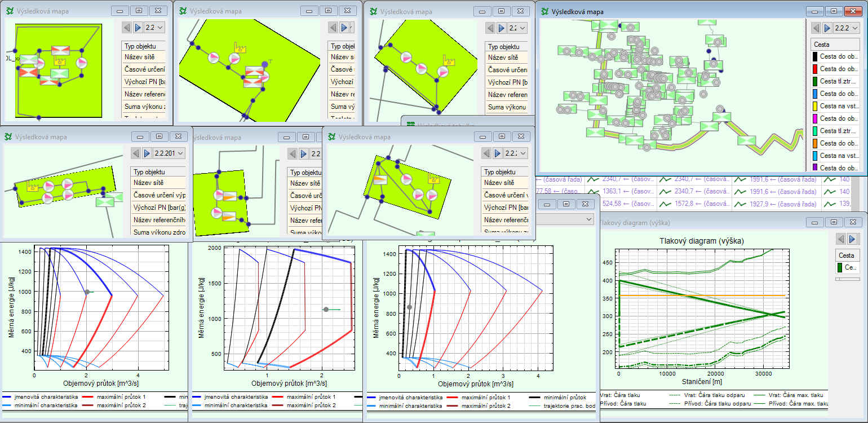Viewport: 868px width, 423px height.
Task: Click orange valve in the tilted-triangle station map
Action: point(381,179)
